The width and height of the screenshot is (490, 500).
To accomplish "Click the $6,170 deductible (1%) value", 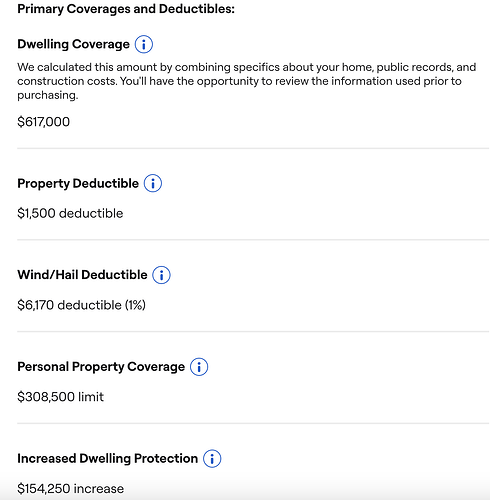I will 82,305.
